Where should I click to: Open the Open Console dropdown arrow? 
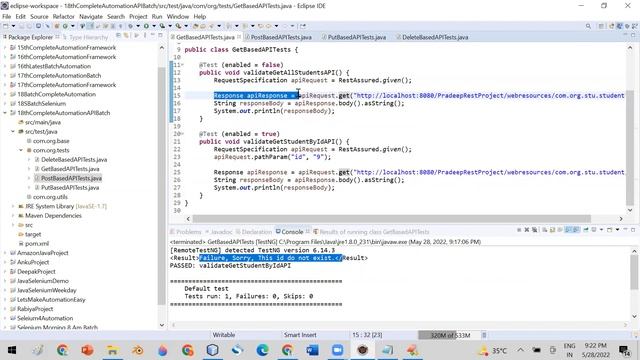pyautogui.click(x=617, y=230)
